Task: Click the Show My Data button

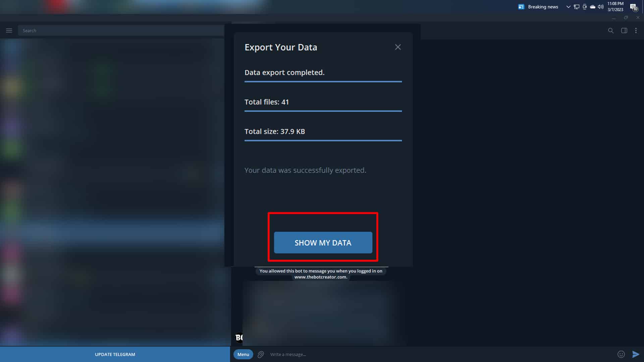Action: 323,242
